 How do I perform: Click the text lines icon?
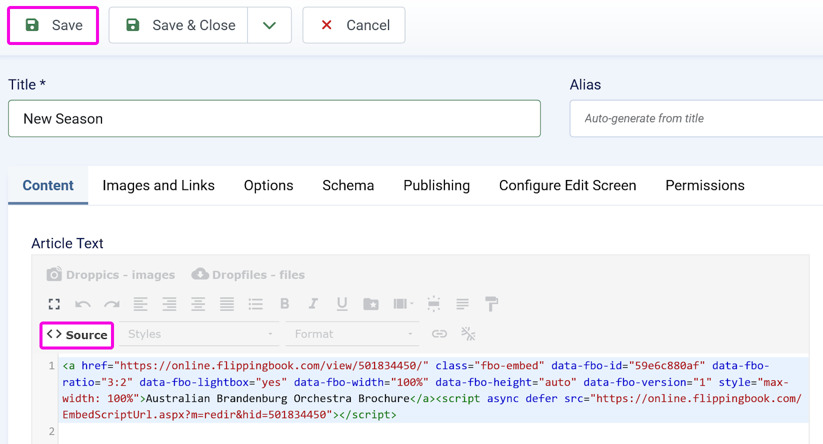click(462, 304)
